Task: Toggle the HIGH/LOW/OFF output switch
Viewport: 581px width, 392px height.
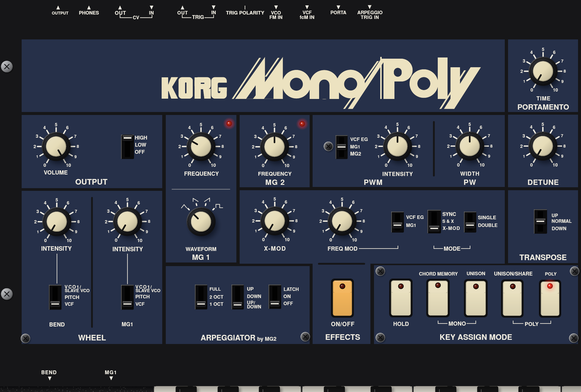Action: (x=128, y=147)
